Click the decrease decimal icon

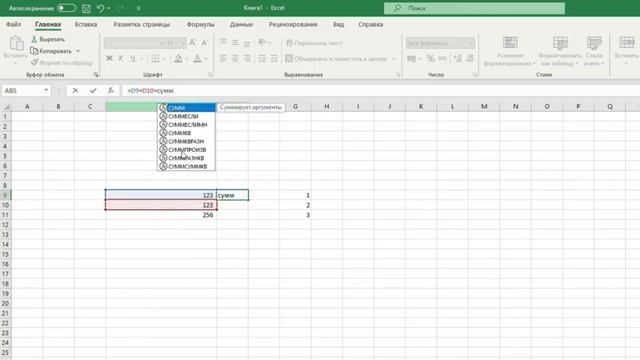pyautogui.click(x=470, y=59)
